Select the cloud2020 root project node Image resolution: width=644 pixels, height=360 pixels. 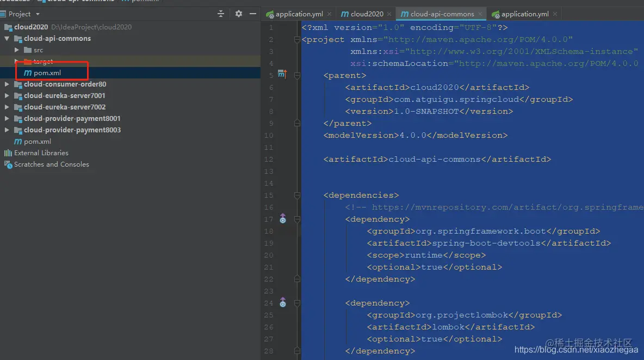pyautogui.click(x=31, y=27)
